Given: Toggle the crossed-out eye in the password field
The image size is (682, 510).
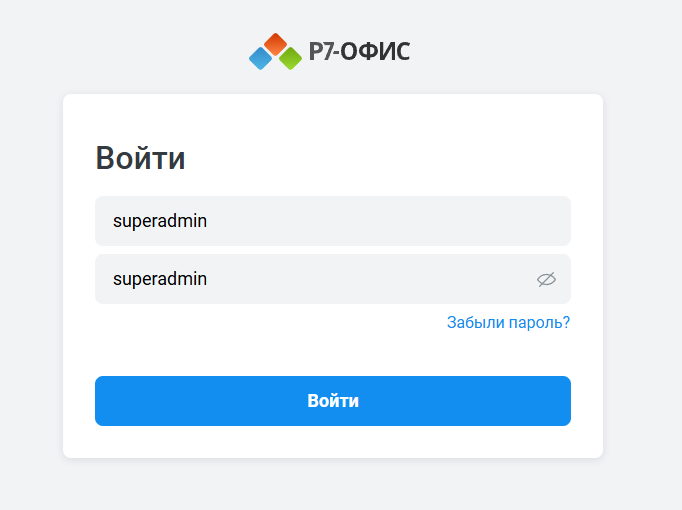Looking at the screenshot, I should (546, 279).
